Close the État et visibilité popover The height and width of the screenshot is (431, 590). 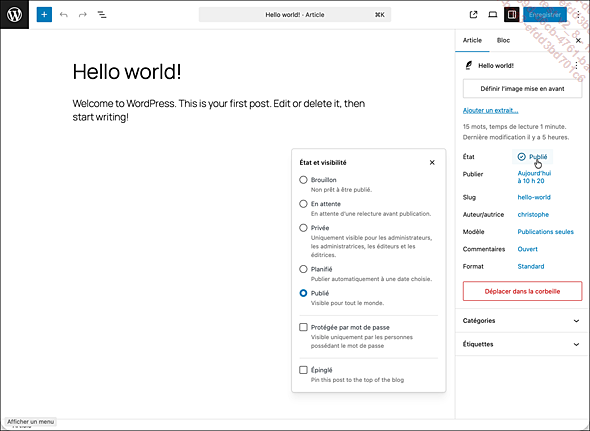432,163
